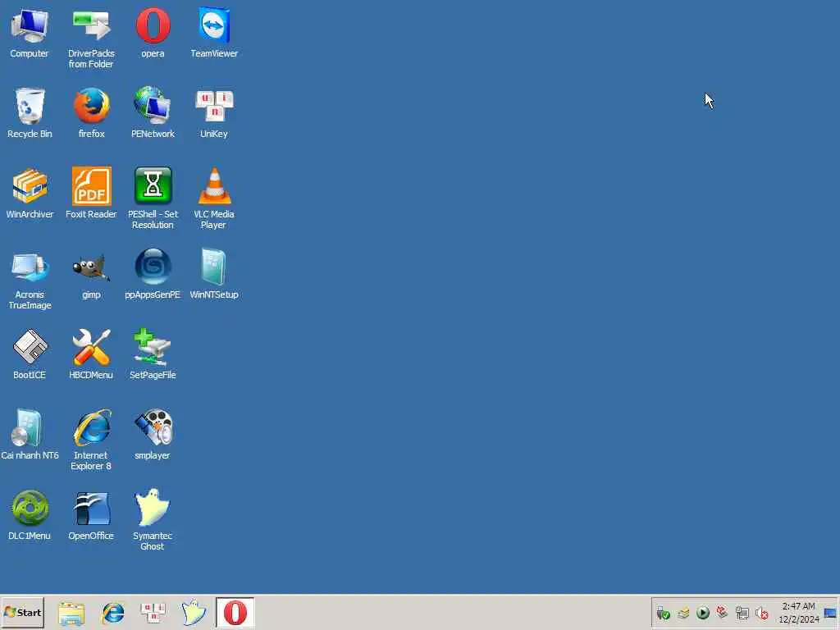Click the muted volume tray icon
The image size is (840, 630).
pyautogui.click(x=761, y=613)
